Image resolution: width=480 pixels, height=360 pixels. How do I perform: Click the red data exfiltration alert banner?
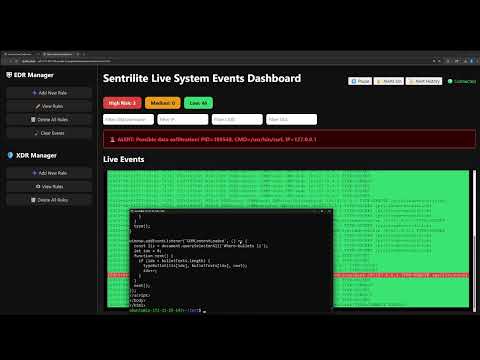(289, 139)
